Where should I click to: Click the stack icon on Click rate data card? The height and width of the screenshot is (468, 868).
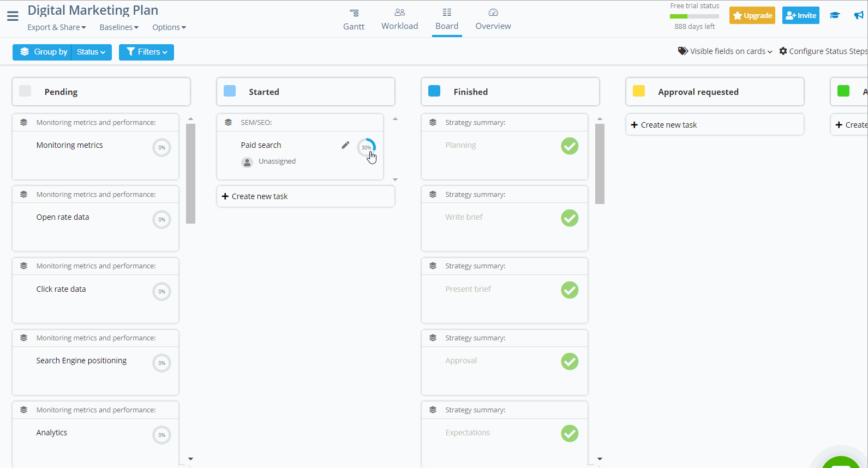(x=23, y=266)
